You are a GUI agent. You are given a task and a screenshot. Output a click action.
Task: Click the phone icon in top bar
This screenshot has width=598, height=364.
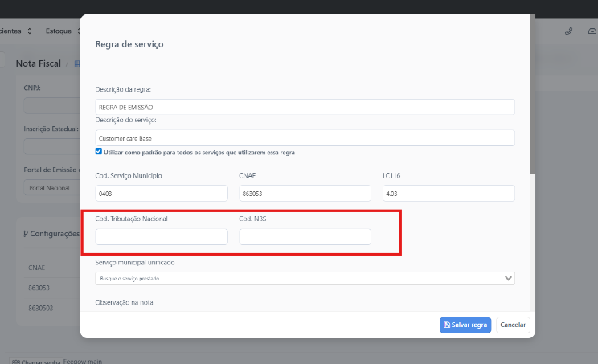pyautogui.click(x=568, y=31)
